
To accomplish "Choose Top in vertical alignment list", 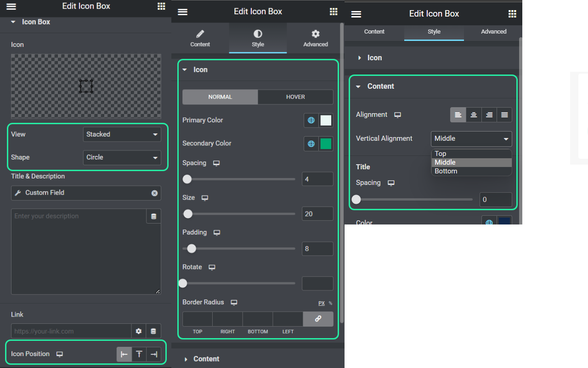I will pyautogui.click(x=471, y=154).
